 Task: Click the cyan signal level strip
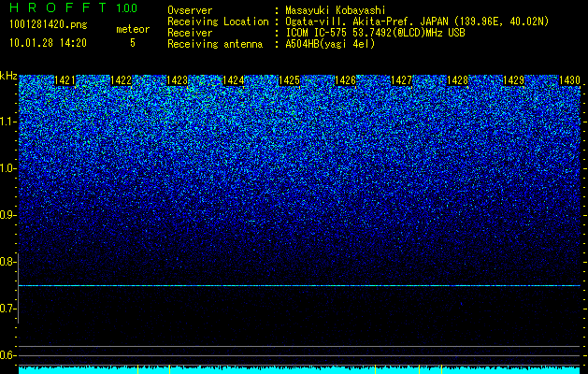click(x=299, y=370)
